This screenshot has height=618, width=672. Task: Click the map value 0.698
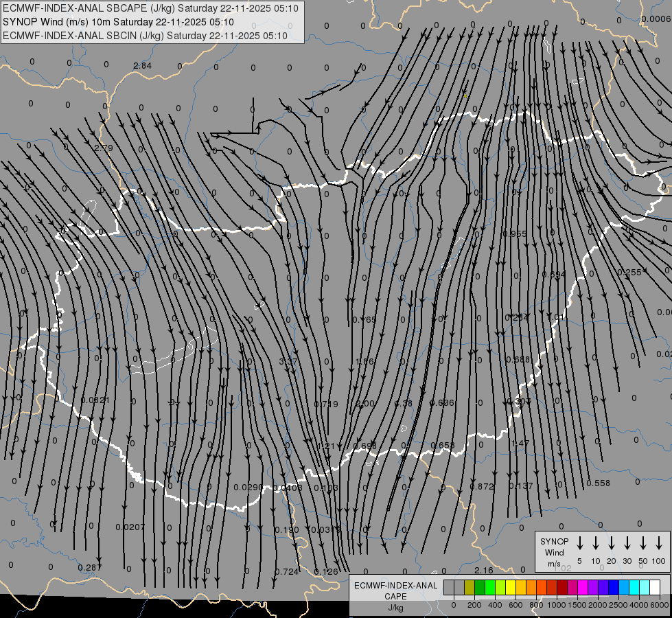coord(365,446)
